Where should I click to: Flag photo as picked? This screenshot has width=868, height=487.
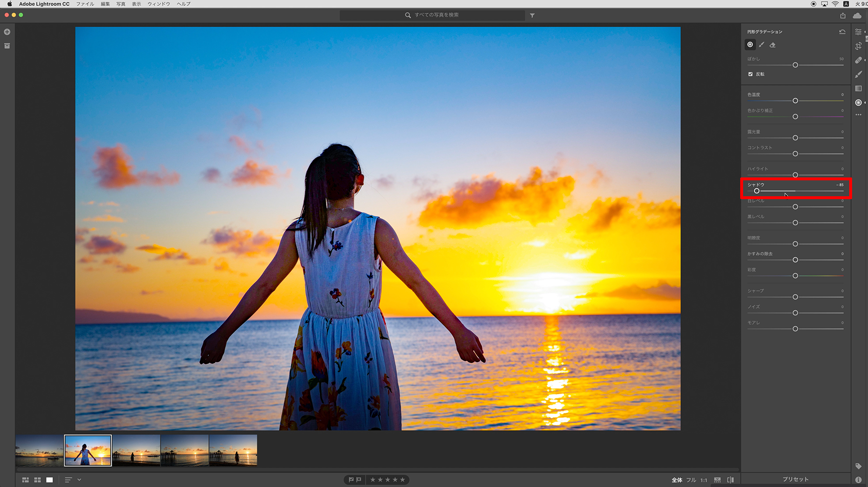pyautogui.click(x=351, y=480)
